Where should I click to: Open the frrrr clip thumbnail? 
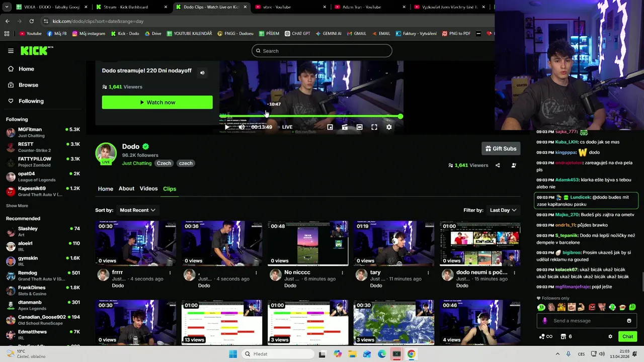(136, 243)
